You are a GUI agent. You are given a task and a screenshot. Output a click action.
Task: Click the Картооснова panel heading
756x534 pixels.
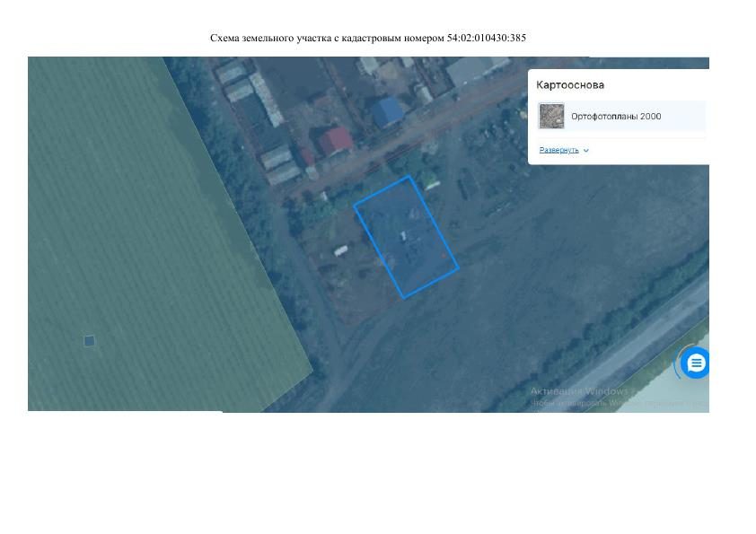[x=570, y=85]
